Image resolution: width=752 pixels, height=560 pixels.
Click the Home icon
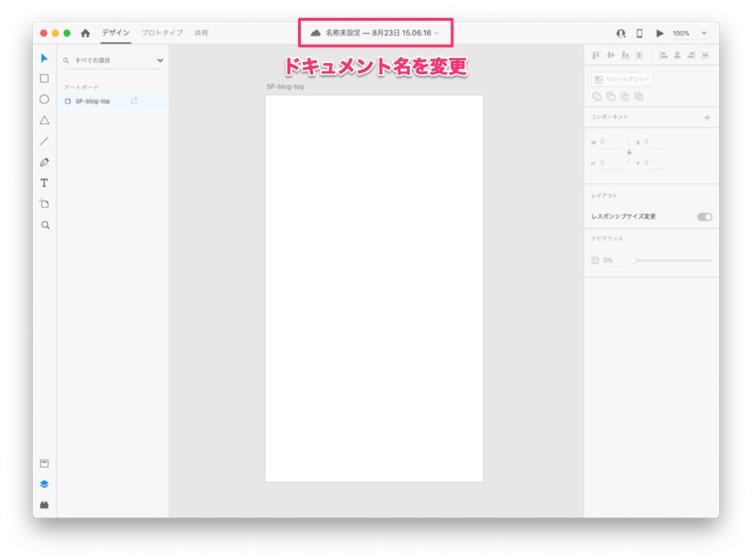point(86,33)
